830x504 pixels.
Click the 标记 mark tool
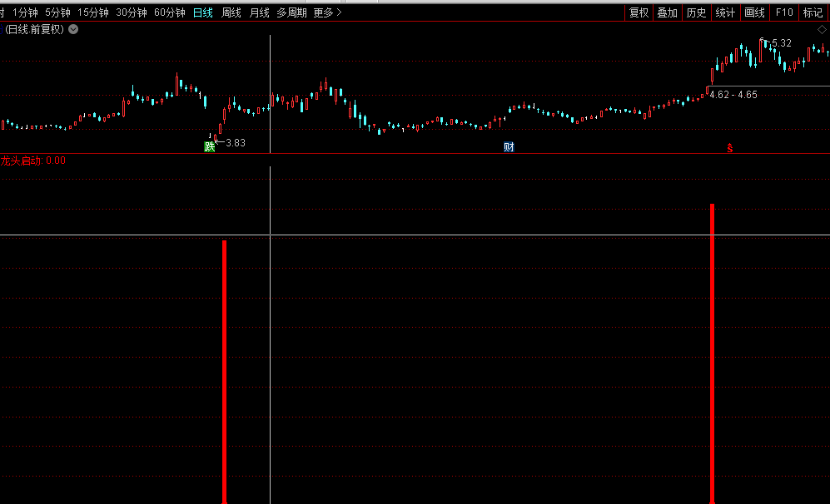[813, 12]
